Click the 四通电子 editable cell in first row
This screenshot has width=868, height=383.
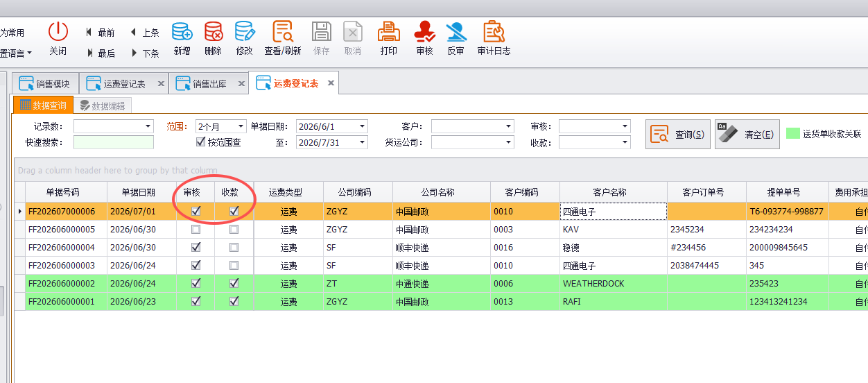[x=614, y=211]
